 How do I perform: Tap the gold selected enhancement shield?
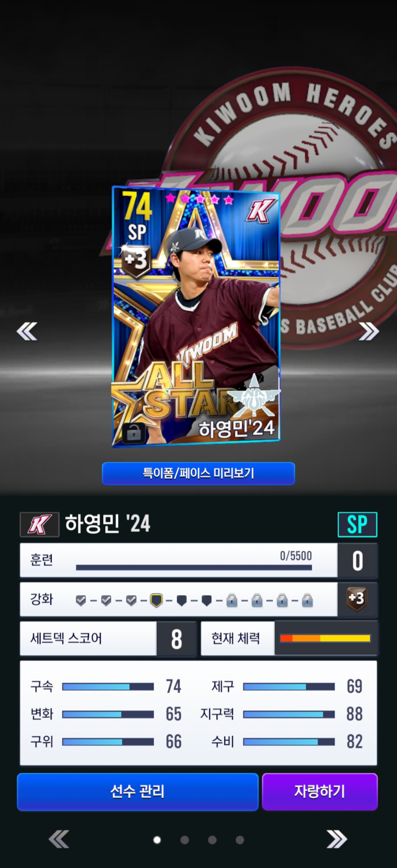click(157, 600)
